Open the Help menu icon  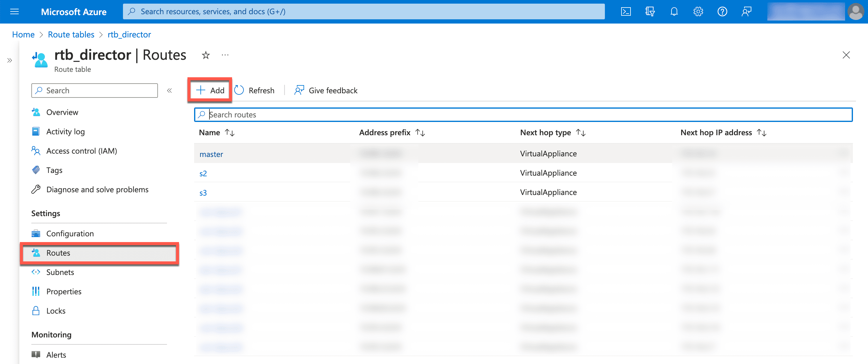tap(722, 11)
